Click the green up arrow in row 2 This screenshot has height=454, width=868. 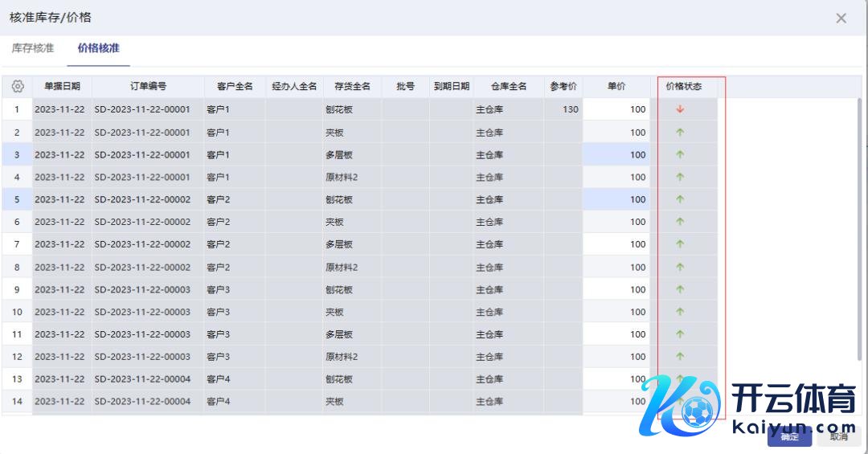click(680, 132)
